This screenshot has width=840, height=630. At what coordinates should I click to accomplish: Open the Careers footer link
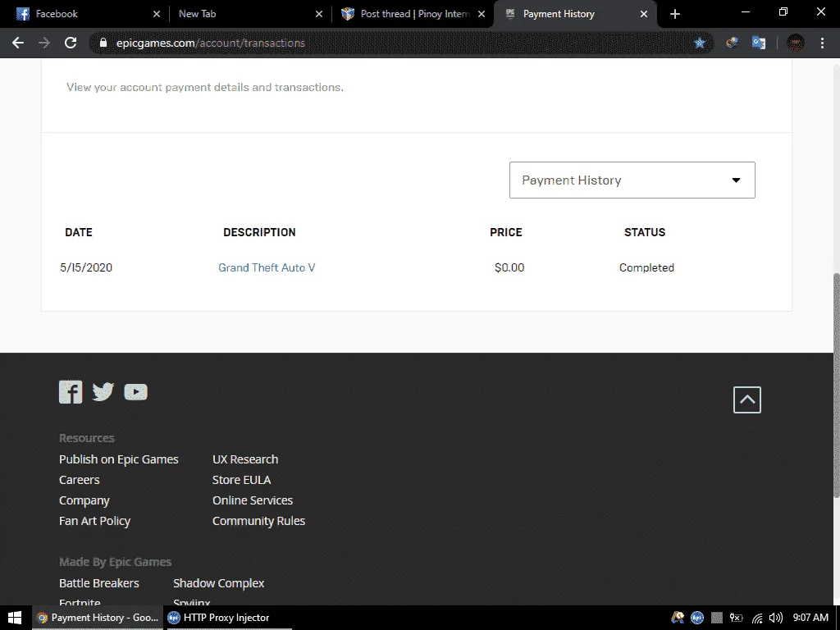[80, 479]
